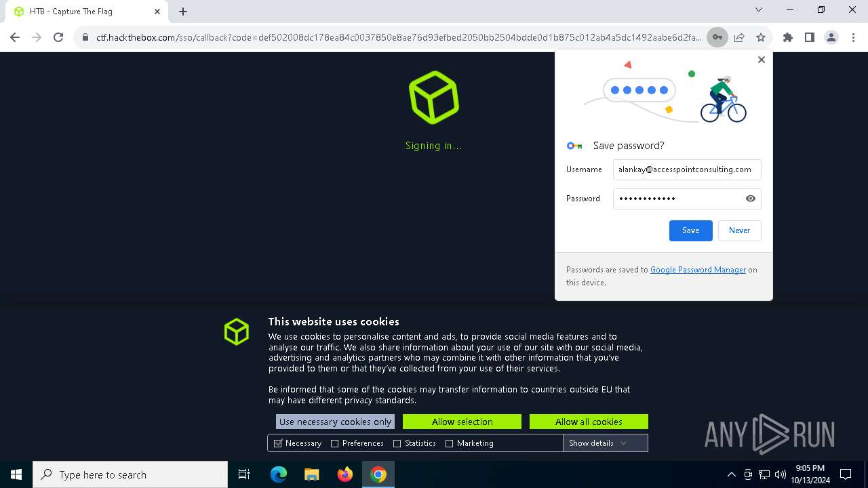The height and width of the screenshot is (488, 868).
Task: Open the tab search chevron
Action: (759, 9)
